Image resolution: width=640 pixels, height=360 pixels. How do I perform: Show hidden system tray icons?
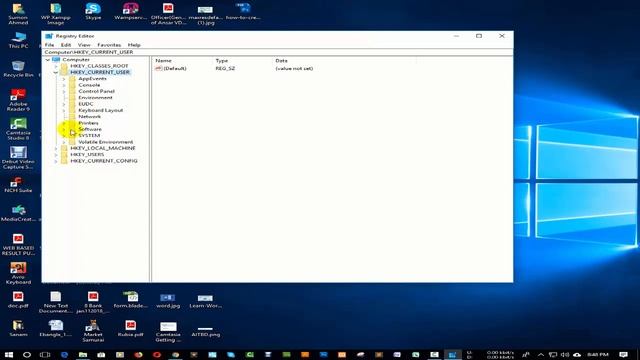point(540,354)
